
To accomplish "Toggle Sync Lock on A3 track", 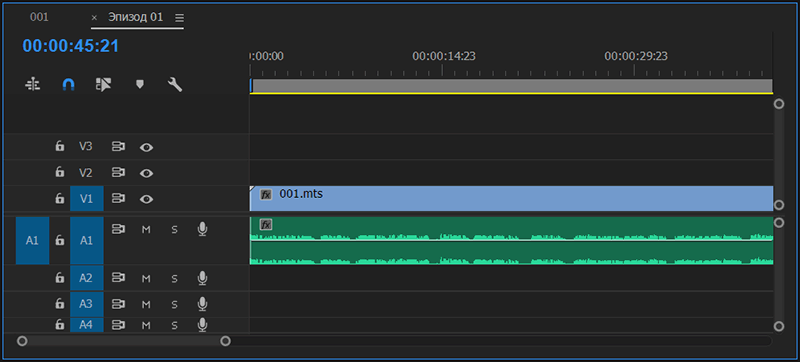I will pos(118,304).
